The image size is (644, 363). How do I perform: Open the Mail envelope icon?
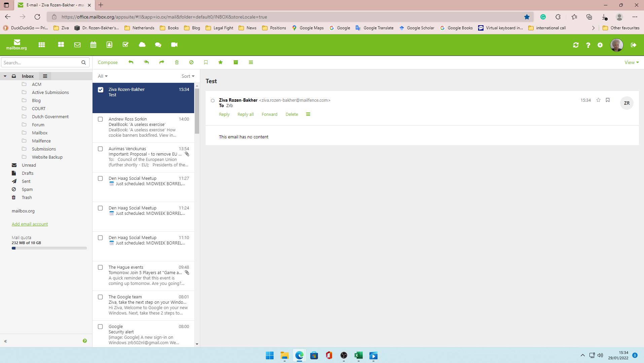77,45
